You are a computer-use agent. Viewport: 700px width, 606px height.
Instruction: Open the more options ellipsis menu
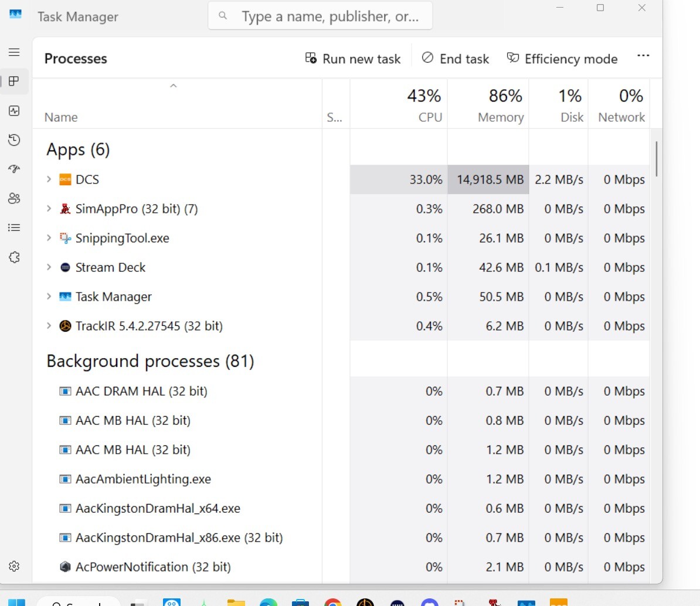[x=643, y=56]
